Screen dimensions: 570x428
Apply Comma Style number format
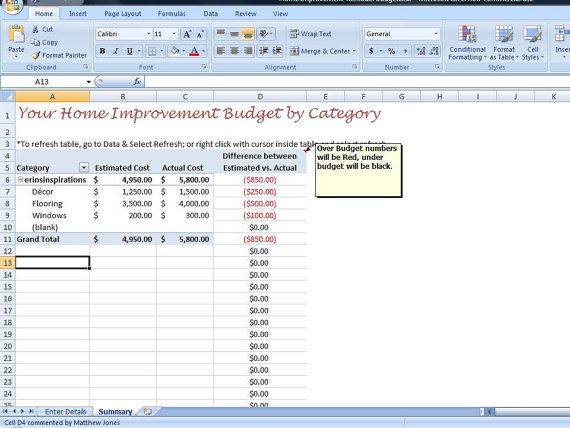[405, 51]
